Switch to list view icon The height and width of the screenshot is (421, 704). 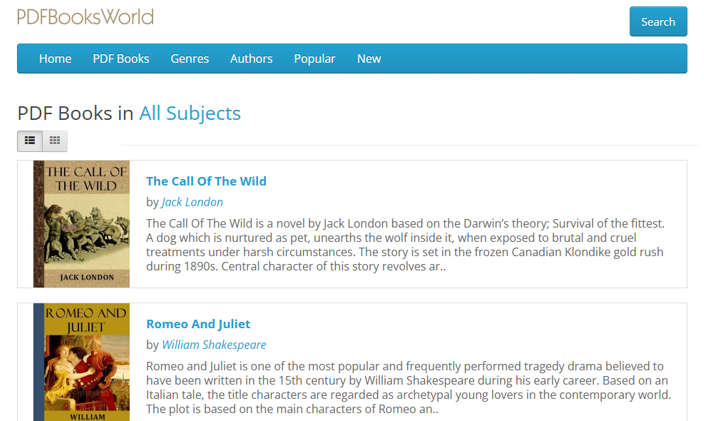tap(30, 141)
